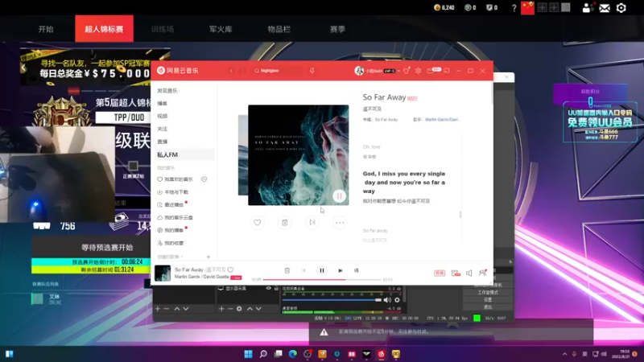Click the trash button under the album cover
644x362 pixels.
285,223
